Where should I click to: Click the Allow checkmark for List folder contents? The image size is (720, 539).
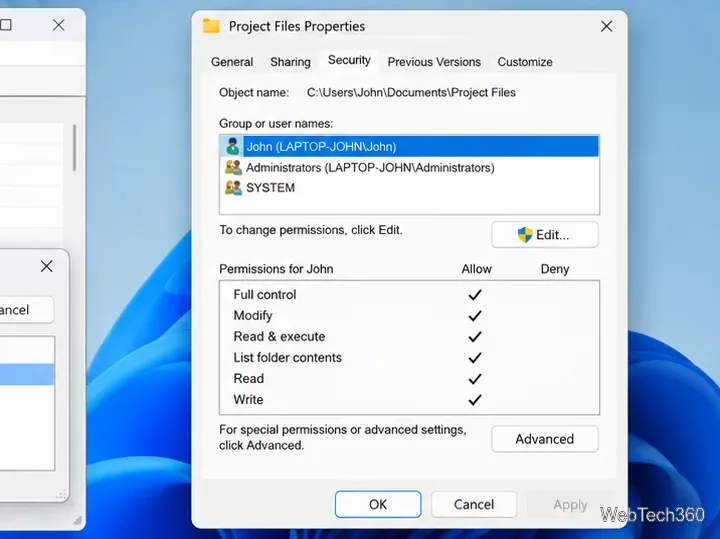click(475, 358)
